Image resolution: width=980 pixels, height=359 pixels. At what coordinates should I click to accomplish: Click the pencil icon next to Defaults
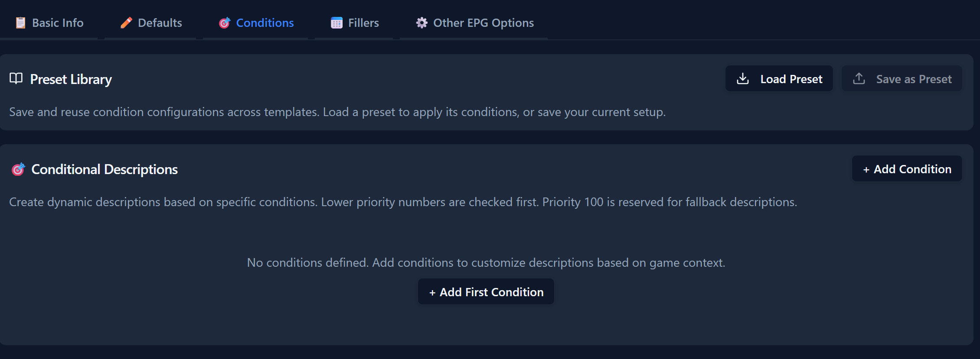pos(126,23)
